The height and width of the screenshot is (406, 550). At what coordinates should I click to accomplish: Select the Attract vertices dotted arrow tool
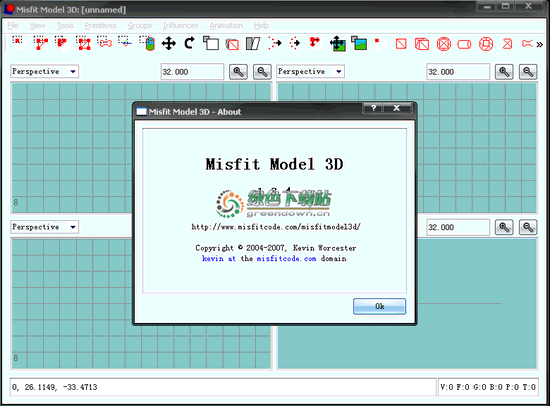295,43
